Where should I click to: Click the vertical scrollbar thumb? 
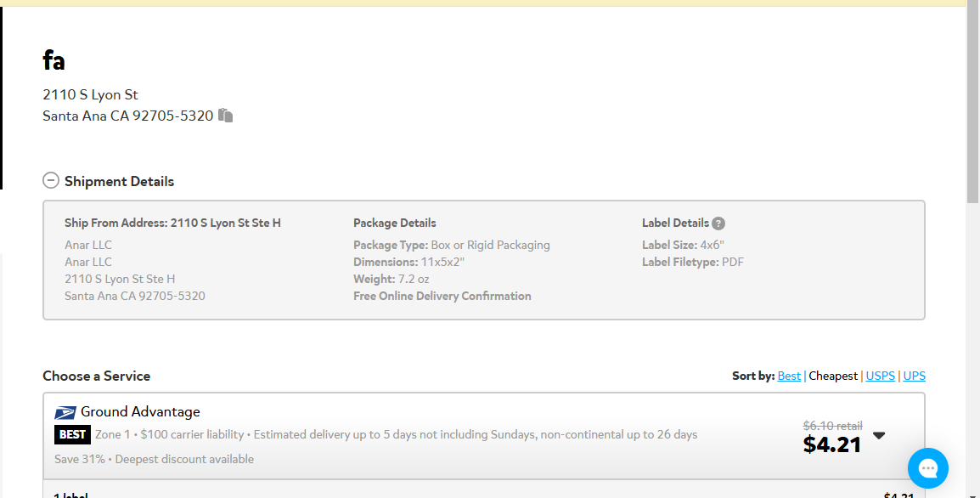[972, 103]
